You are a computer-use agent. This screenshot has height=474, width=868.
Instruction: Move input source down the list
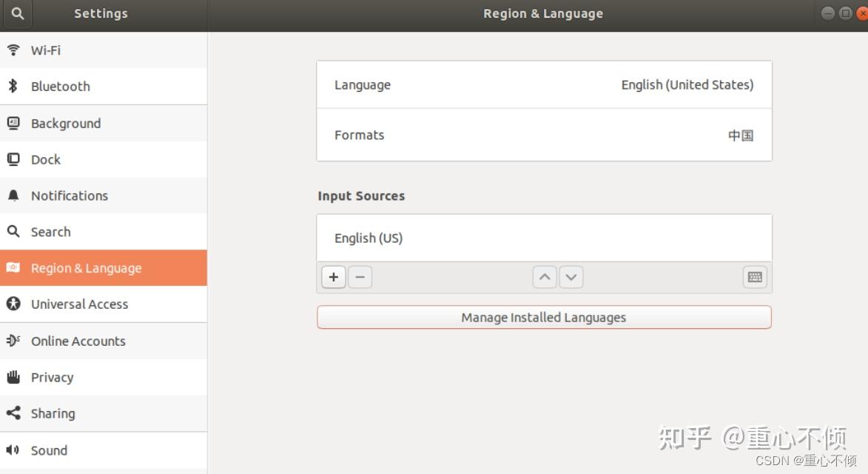click(571, 276)
